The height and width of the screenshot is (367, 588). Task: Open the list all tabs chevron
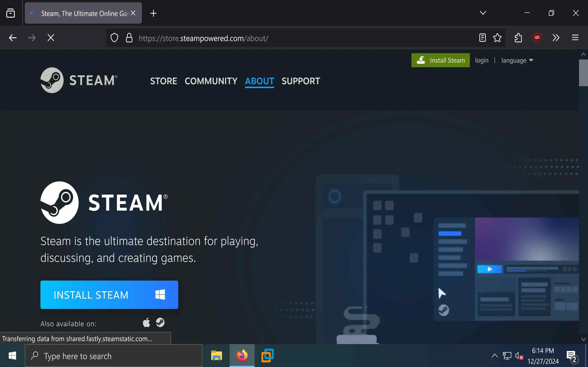click(x=483, y=13)
